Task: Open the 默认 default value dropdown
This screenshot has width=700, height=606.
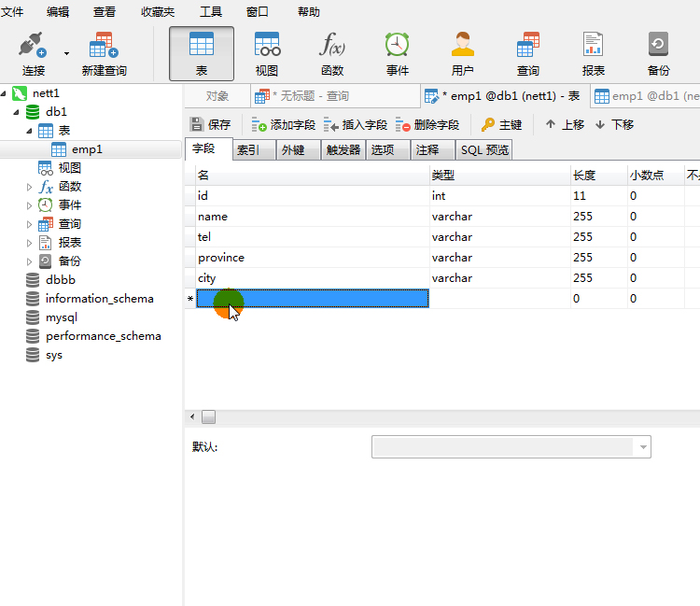Action: (643, 447)
